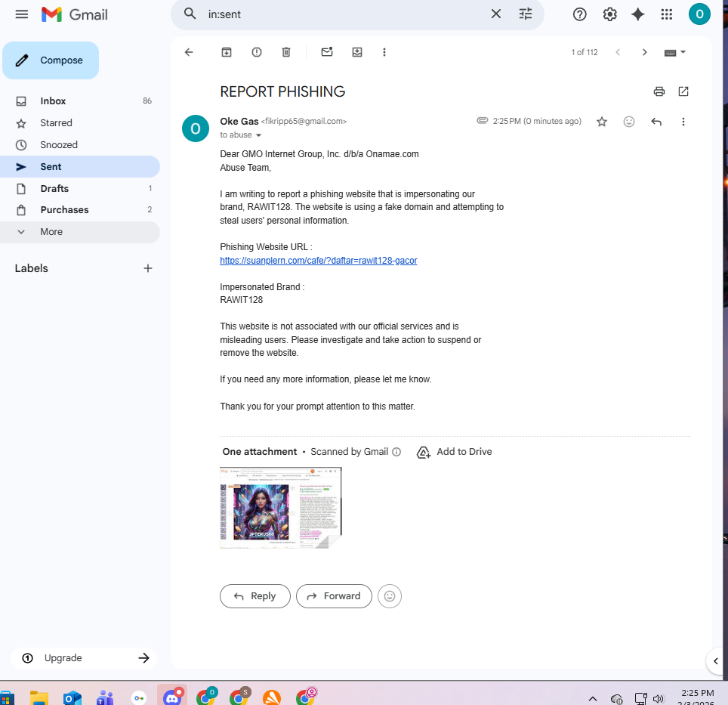Open Outlook from the taskbar
The width and height of the screenshot is (728, 705).
click(x=72, y=697)
